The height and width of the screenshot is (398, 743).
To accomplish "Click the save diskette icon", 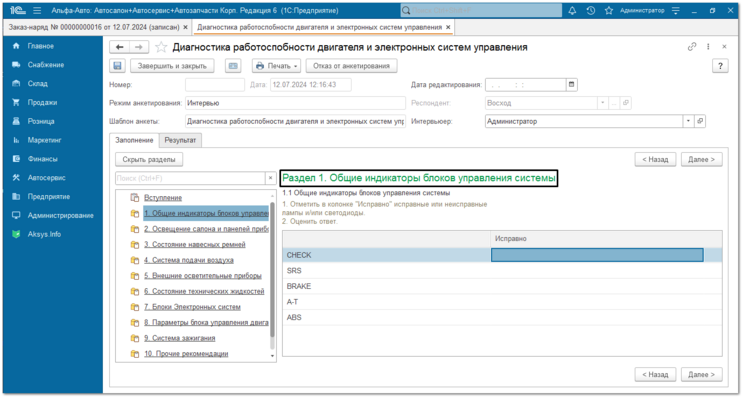I will 118,66.
